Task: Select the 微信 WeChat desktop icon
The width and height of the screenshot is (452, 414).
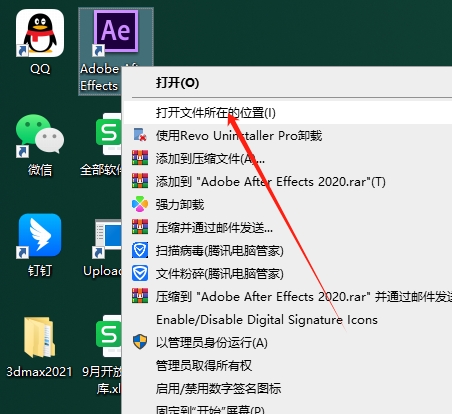Action: pos(40,135)
